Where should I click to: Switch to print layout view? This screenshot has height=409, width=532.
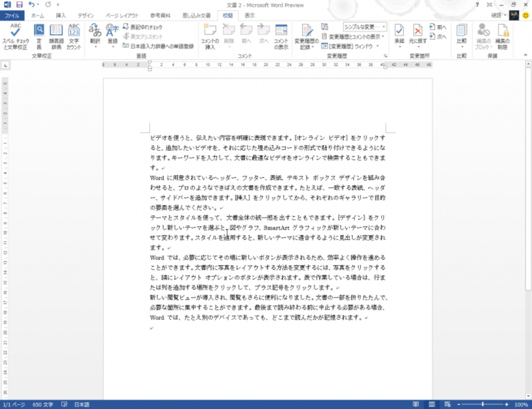pos(431,405)
